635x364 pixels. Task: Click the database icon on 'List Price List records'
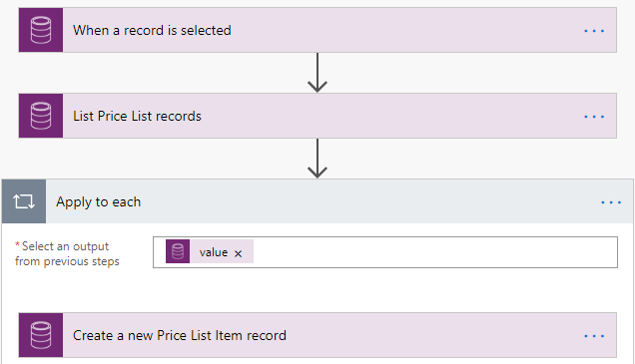(41, 116)
